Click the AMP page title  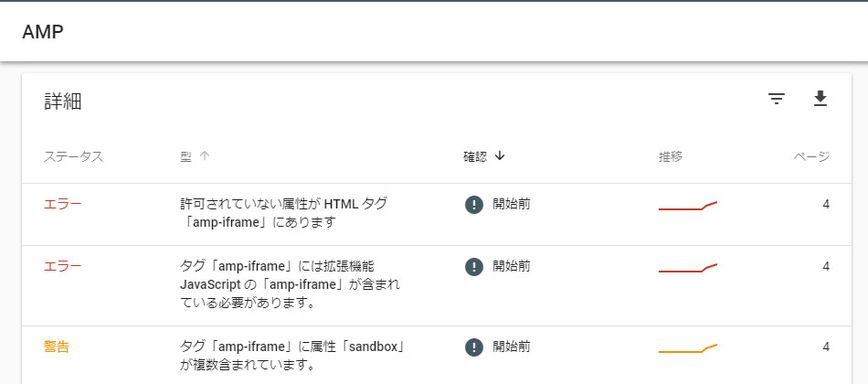pos(43,32)
